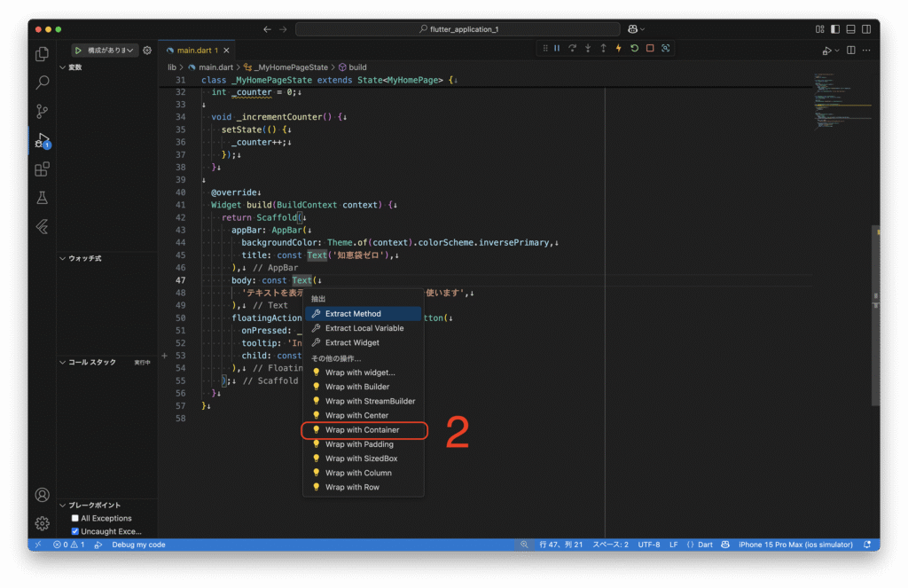
Task: Select Wrap with Padding
Action: point(363,444)
